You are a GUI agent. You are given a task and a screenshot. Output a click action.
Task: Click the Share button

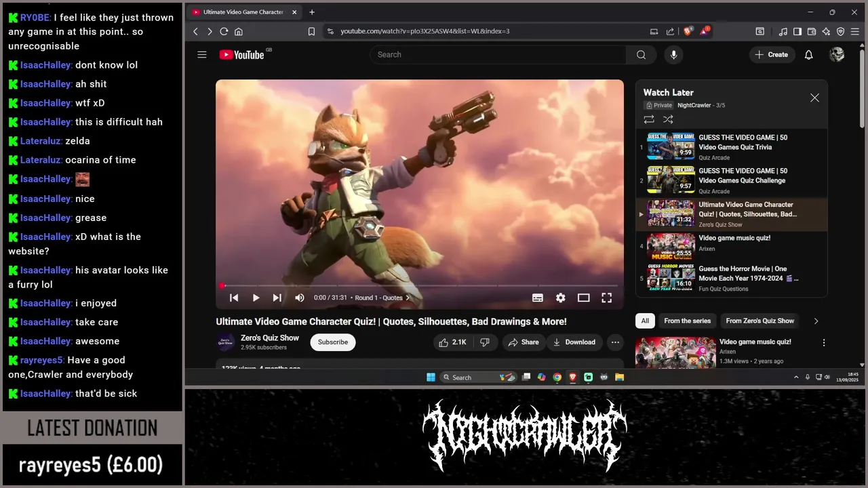coord(524,342)
